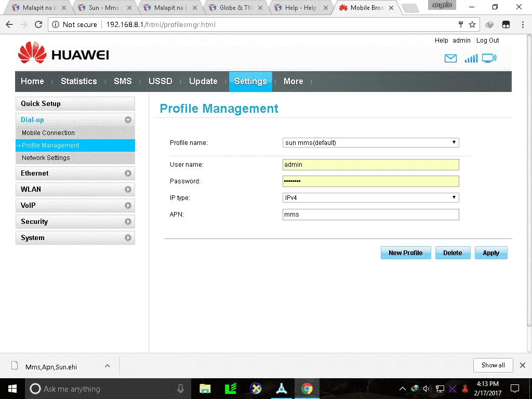The image size is (532, 399).
Task: Switch to the Help - Help browser tab
Action: point(301,7)
